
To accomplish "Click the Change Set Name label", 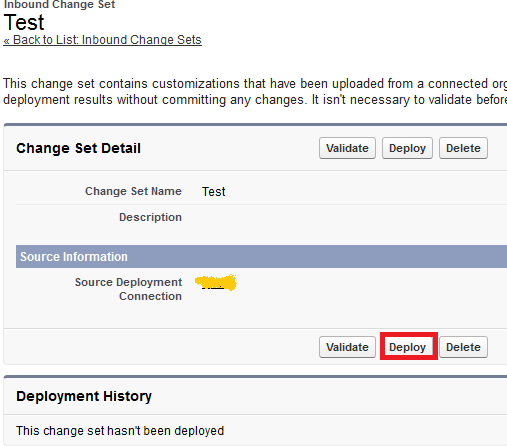I will [133, 191].
